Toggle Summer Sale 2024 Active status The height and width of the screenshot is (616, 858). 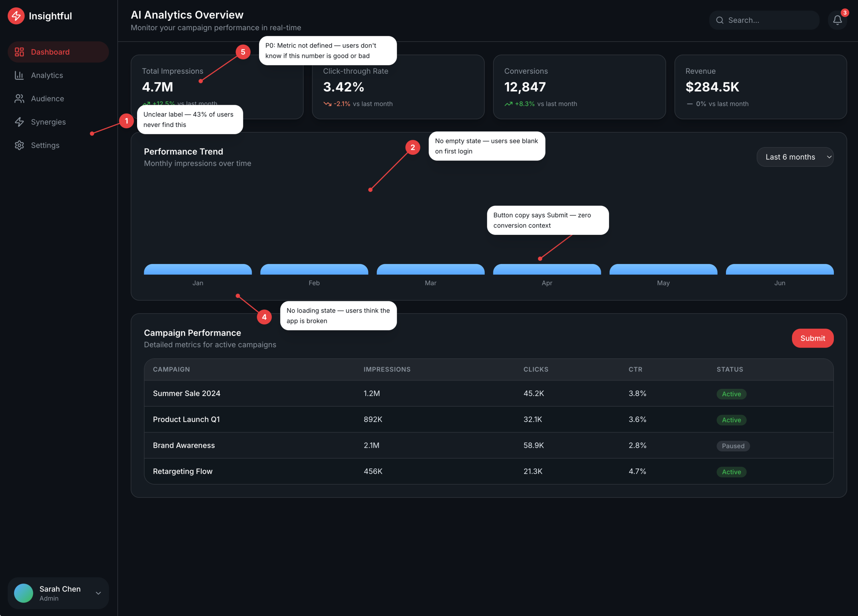731,394
